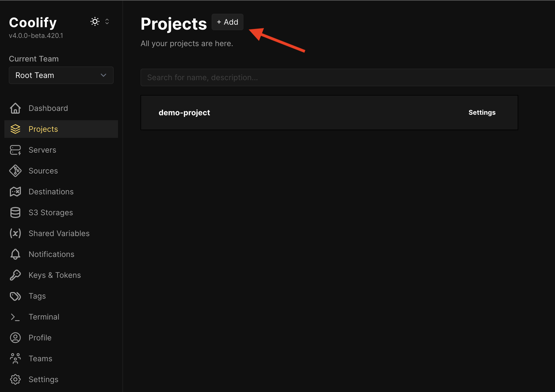Click the Tags icon in sidebar
This screenshot has height=392, width=555.
[x=15, y=296]
